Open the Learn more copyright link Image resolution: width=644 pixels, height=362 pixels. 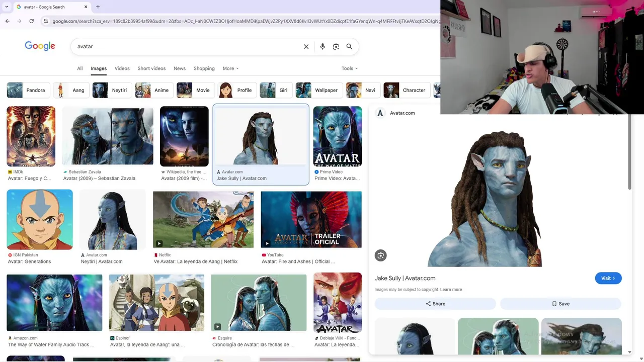[x=451, y=290]
